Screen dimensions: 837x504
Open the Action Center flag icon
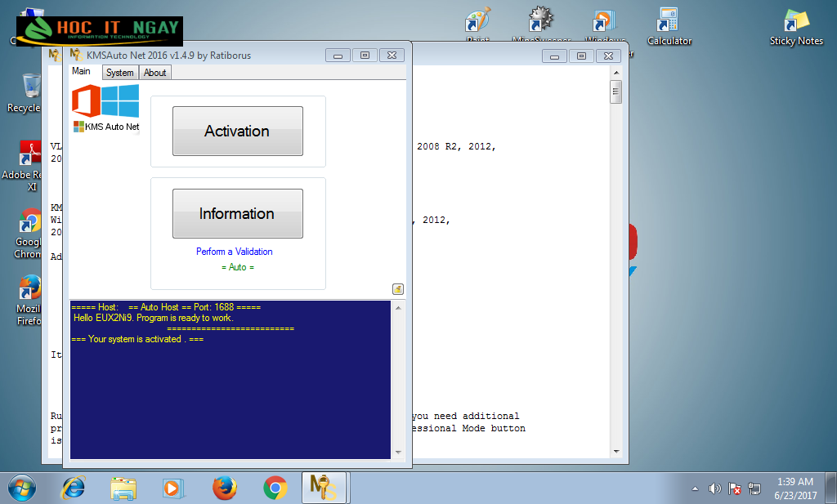coord(735,488)
